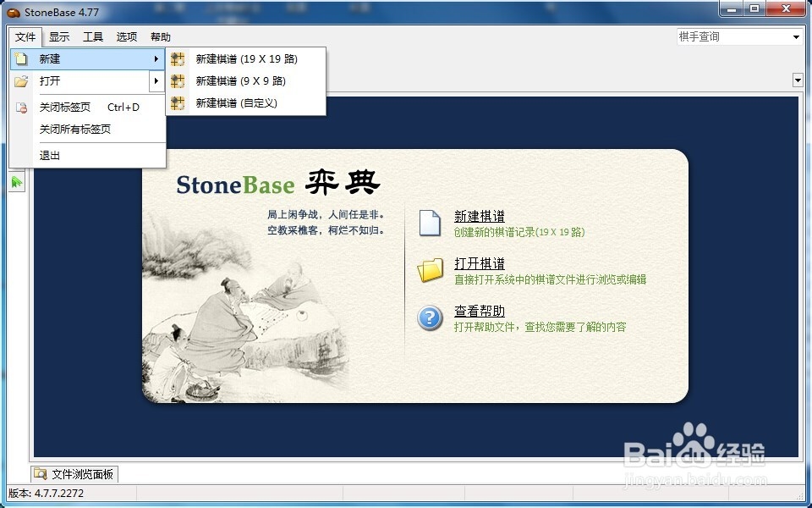Screen dimensions: 812x508
Task: Click the version text 版本: 4.7.7.2272
Action: tap(46, 493)
